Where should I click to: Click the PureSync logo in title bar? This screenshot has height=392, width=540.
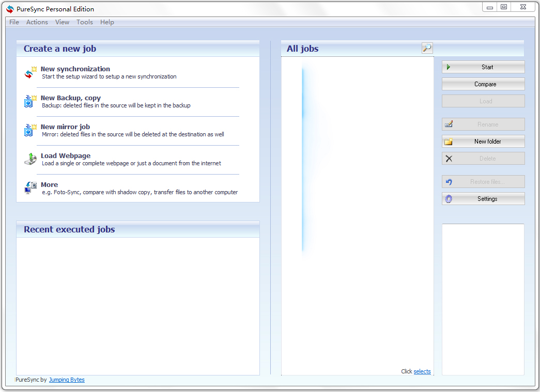click(x=10, y=9)
